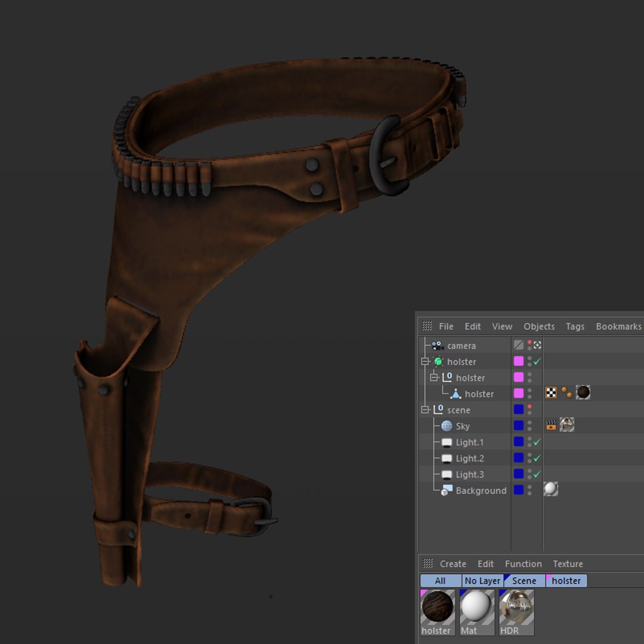This screenshot has width=644, height=644.
Task: Click the blue layer swatch on scene
Action: click(x=519, y=409)
